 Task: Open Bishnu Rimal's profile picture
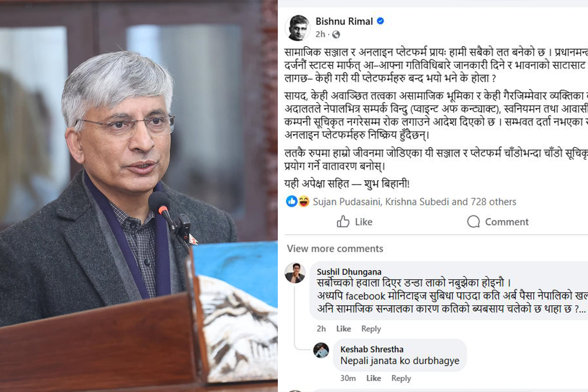click(x=298, y=27)
